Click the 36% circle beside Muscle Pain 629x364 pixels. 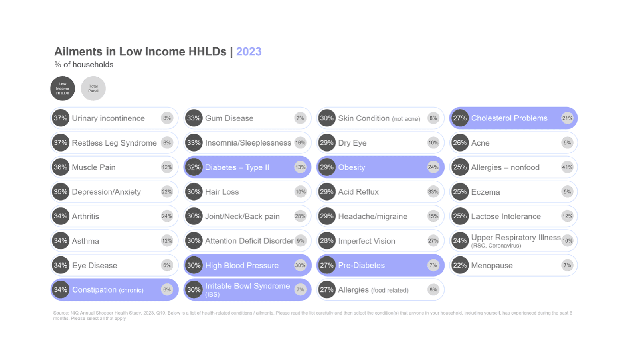[x=61, y=167]
